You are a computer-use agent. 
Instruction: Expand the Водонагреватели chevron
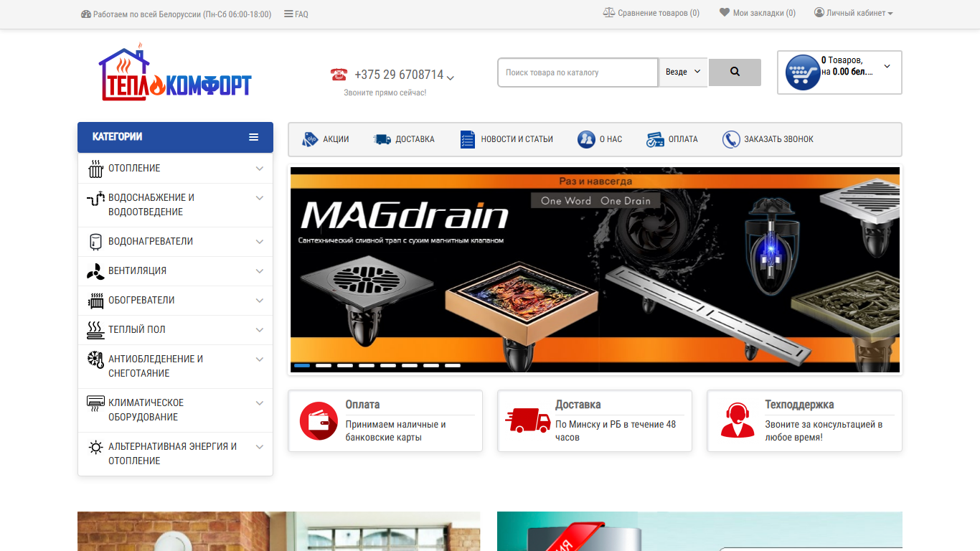(x=260, y=242)
